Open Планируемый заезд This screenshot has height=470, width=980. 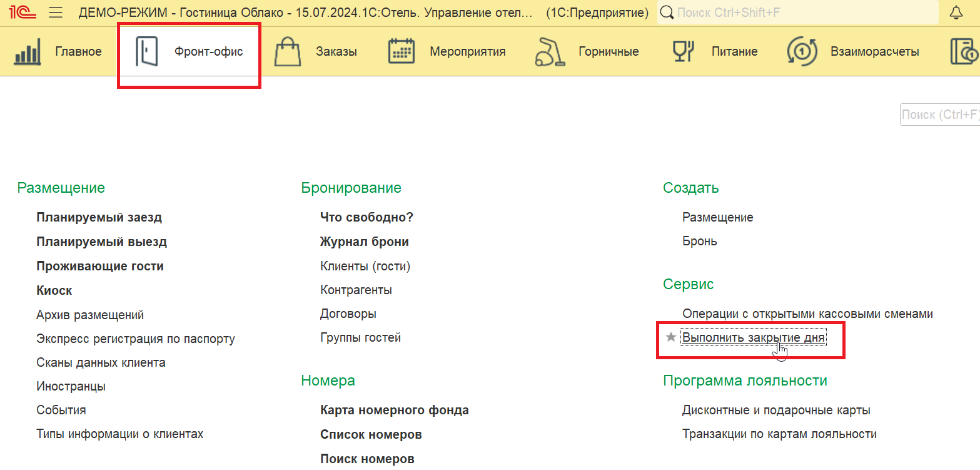(99, 218)
